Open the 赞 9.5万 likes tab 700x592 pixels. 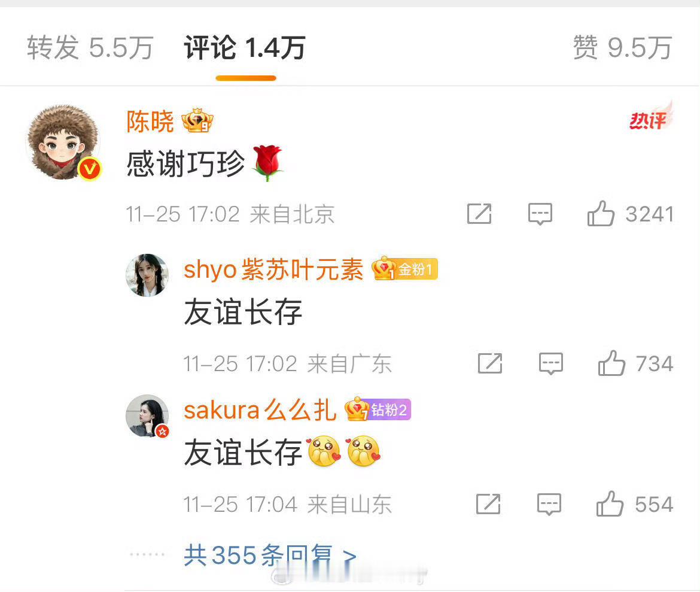coord(622,47)
